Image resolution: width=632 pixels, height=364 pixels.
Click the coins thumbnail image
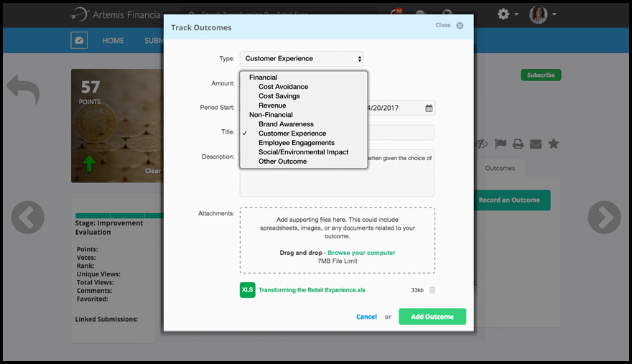pos(117,126)
